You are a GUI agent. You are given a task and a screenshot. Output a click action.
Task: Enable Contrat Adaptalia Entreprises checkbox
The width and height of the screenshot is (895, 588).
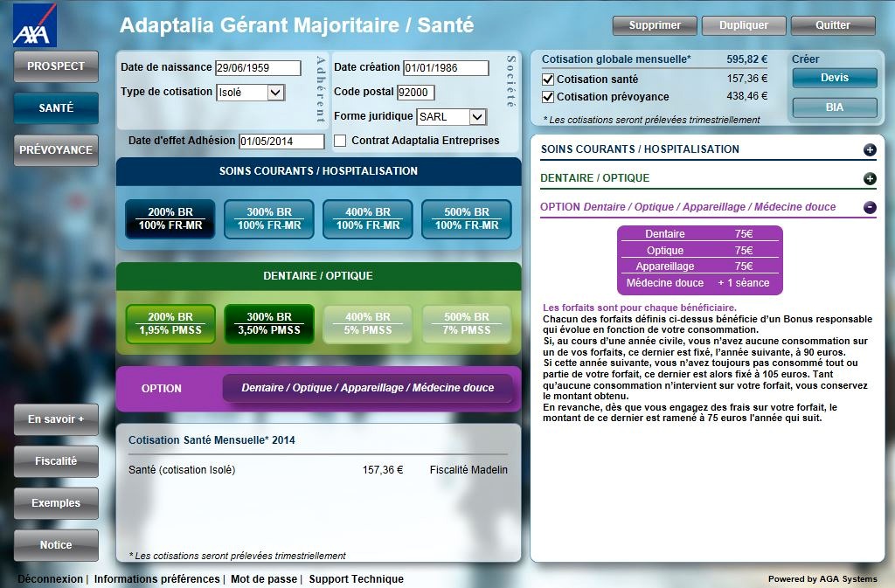tap(340, 141)
